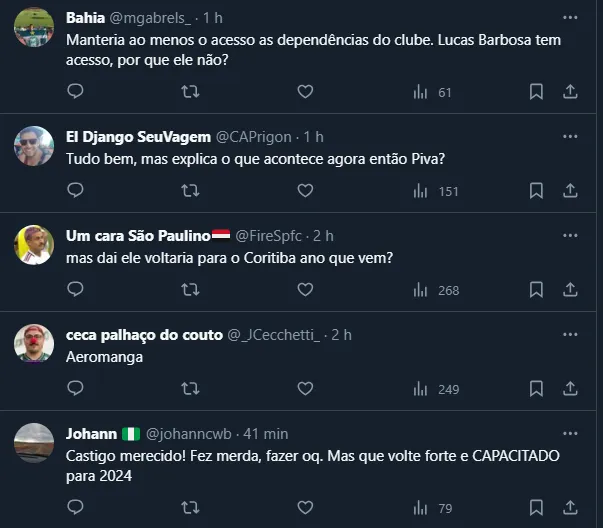Bookmark the Um cara São Paulino tweet
603x528 pixels.
(536, 289)
